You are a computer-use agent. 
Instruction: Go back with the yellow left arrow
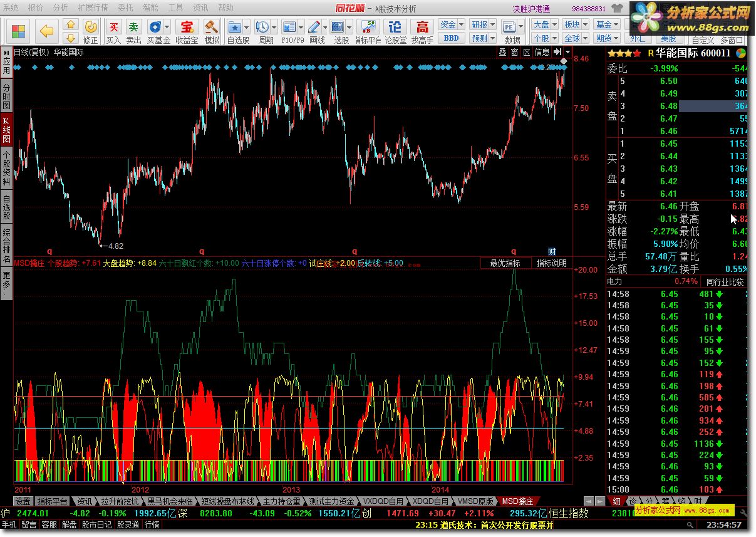pyautogui.click(x=46, y=31)
